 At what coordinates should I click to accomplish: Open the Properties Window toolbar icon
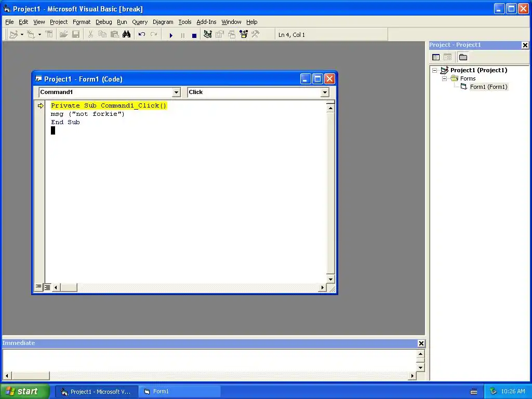click(x=220, y=35)
